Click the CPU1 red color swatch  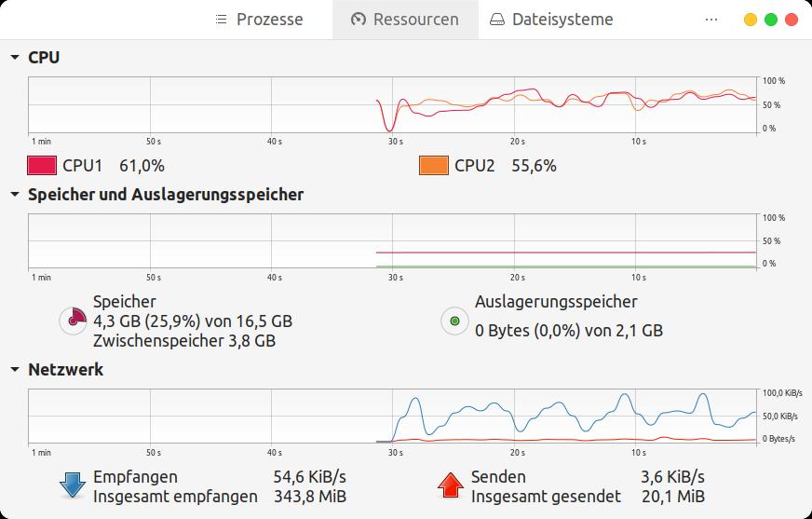tap(42, 166)
